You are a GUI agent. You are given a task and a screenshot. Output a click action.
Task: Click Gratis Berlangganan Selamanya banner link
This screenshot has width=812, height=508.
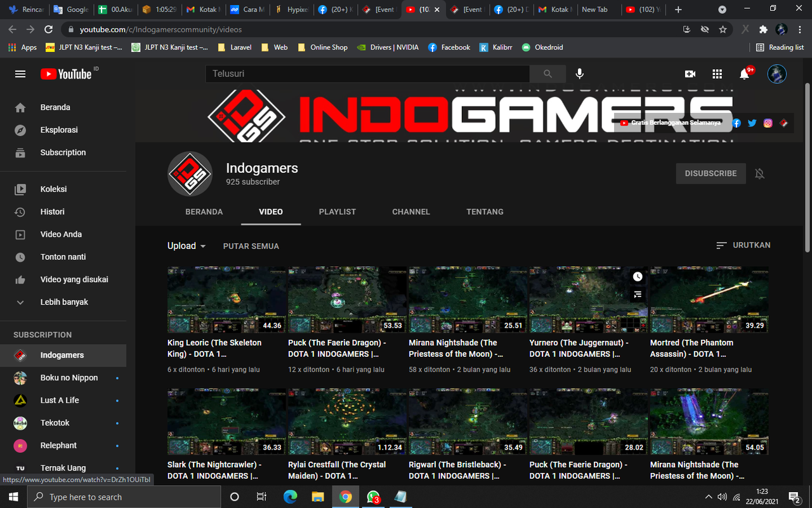pyautogui.click(x=671, y=123)
